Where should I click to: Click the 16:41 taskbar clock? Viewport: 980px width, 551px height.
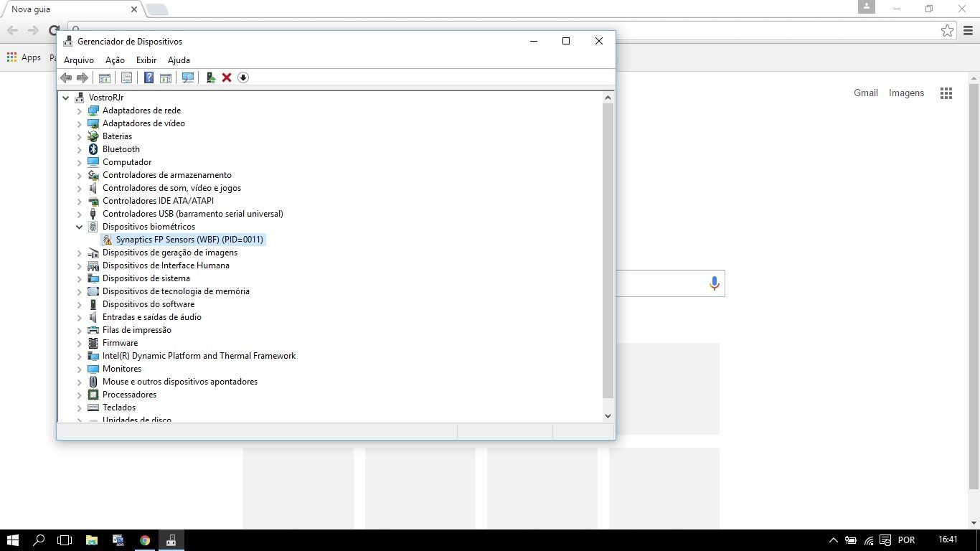click(948, 540)
